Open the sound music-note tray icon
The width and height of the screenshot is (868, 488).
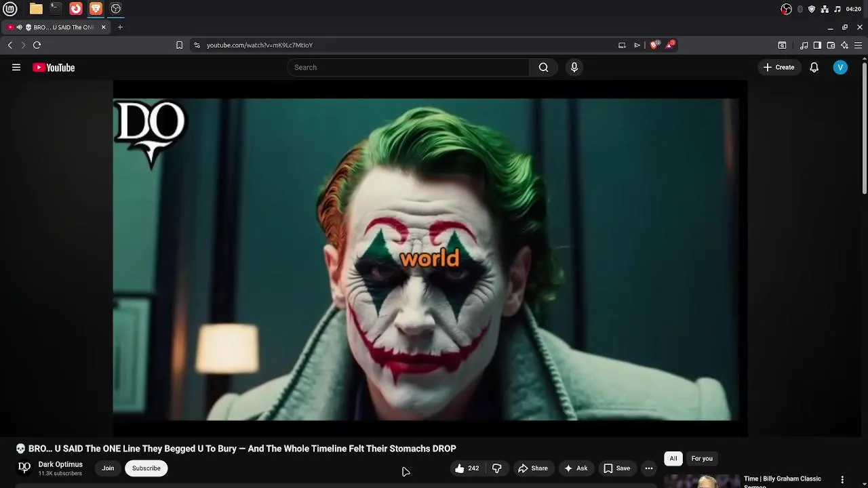(x=837, y=9)
